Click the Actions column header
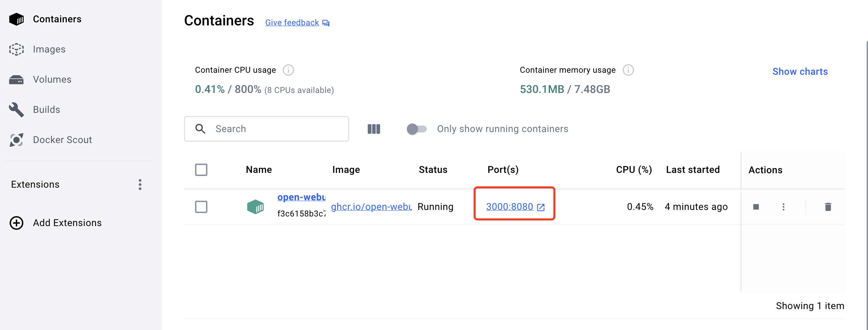Image resolution: width=868 pixels, height=330 pixels. pyautogui.click(x=765, y=170)
